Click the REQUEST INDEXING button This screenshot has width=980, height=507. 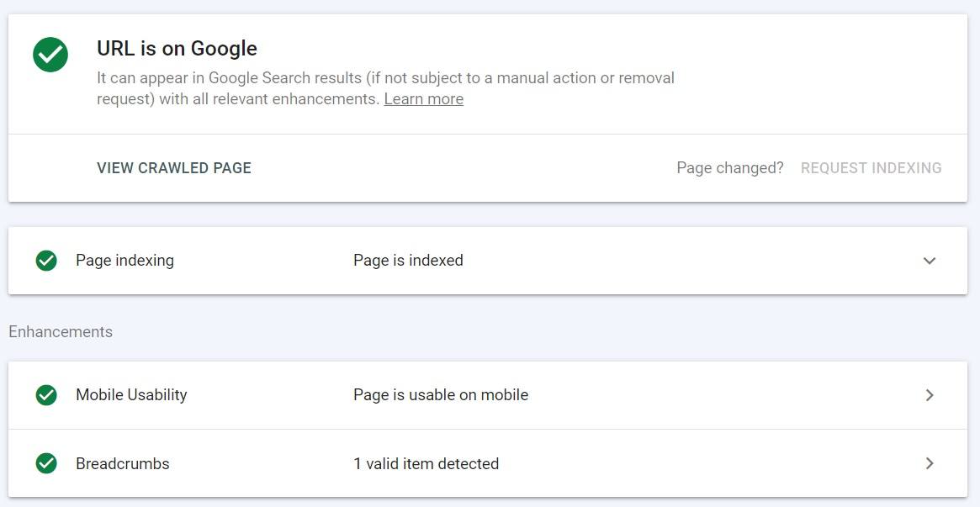[x=871, y=167]
